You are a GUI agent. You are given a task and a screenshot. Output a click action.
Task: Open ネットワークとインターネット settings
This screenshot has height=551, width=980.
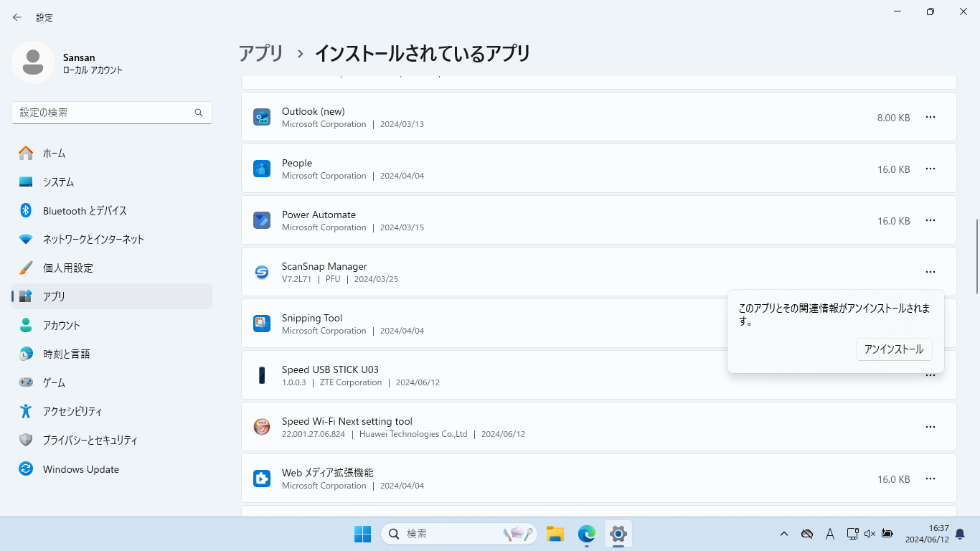112,239
